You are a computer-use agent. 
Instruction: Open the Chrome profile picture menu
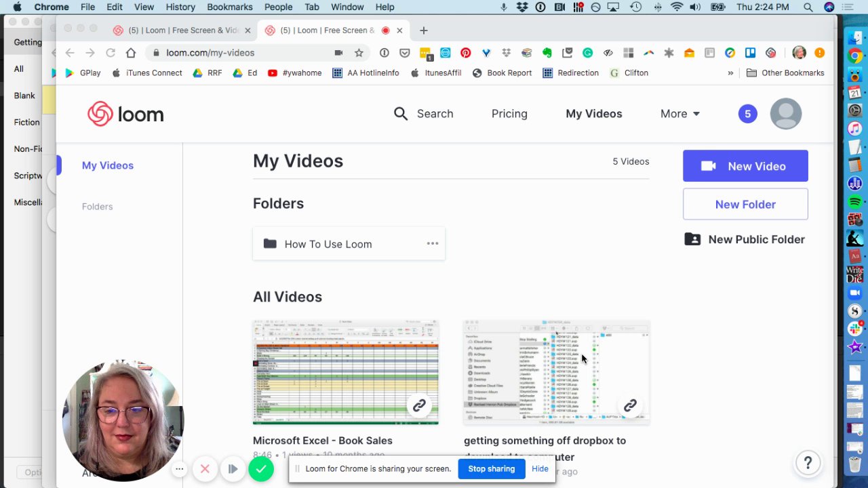(x=799, y=53)
